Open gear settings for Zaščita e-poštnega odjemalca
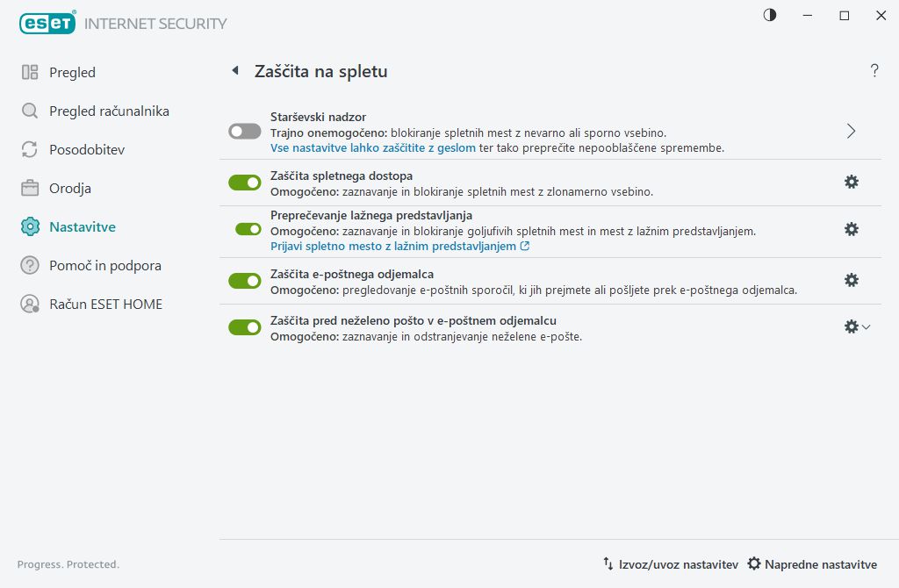The image size is (899, 588). point(851,280)
